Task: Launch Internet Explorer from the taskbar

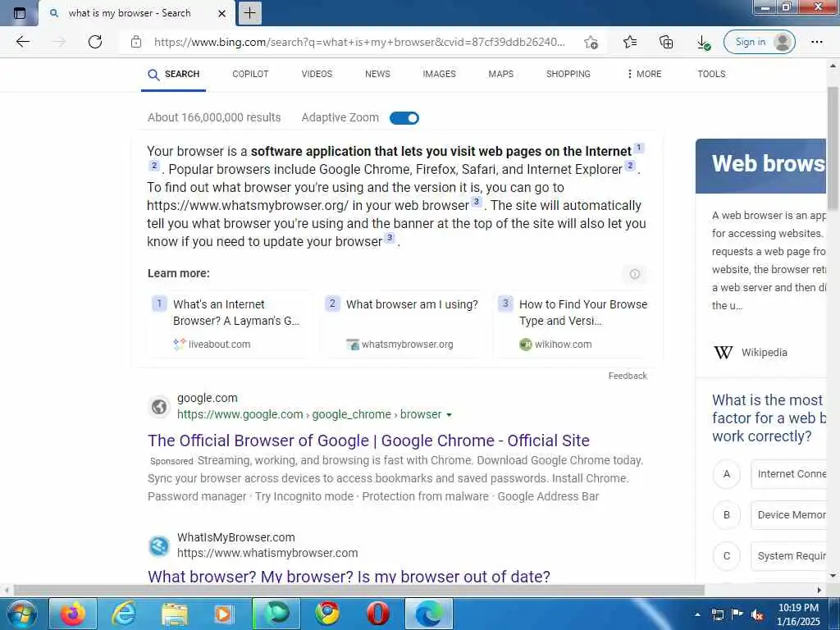Action: [124, 614]
